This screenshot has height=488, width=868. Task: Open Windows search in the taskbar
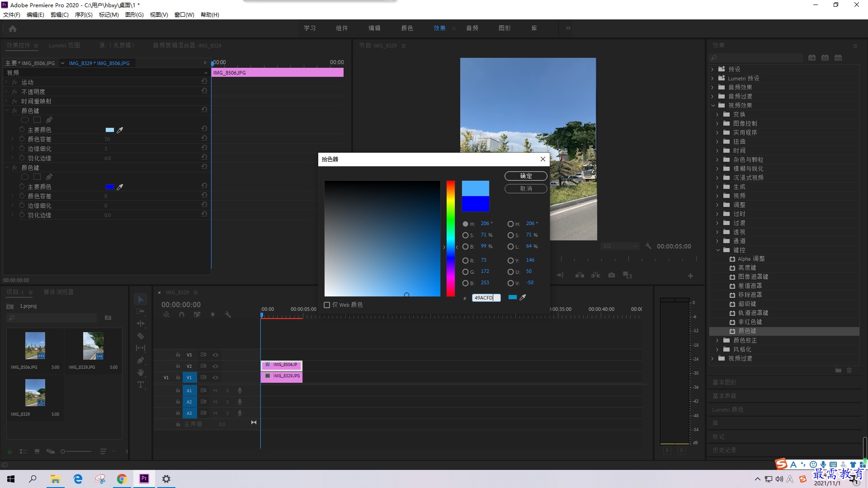[33, 479]
